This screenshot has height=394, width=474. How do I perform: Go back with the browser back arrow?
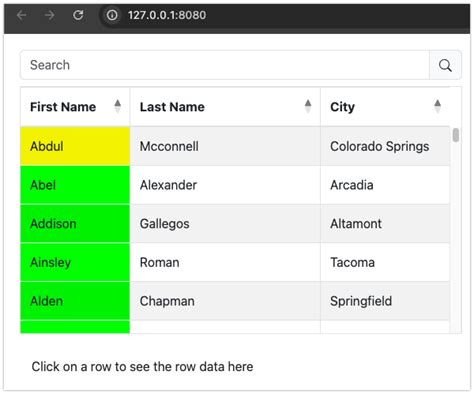22,15
